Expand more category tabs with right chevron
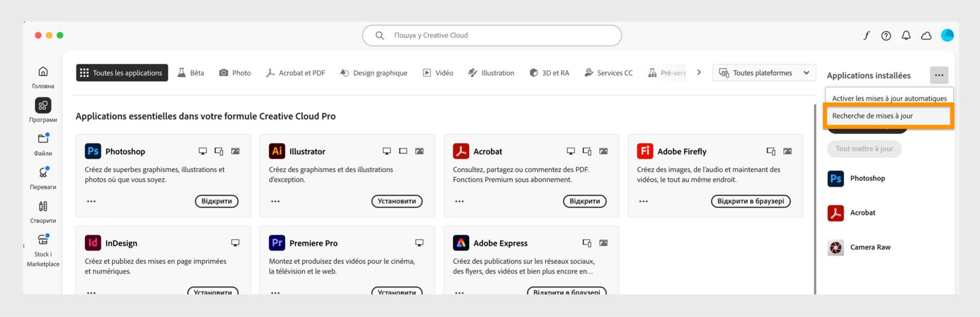The image size is (980, 317). tap(699, 72)
